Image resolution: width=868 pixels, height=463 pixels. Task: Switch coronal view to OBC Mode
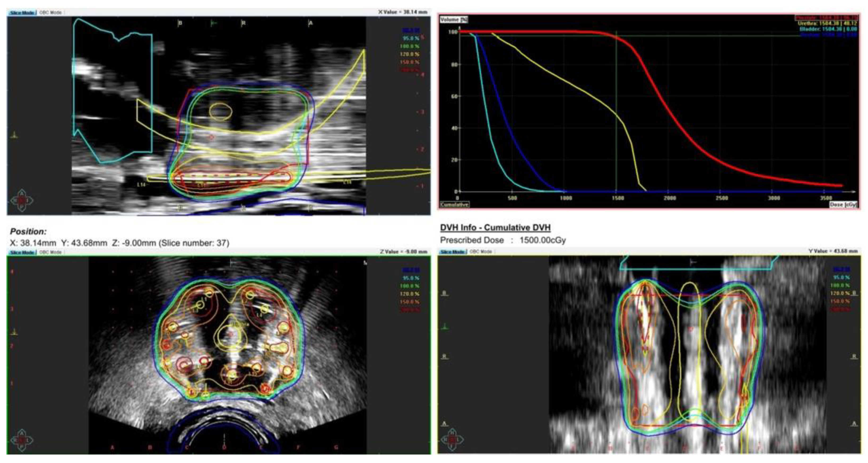[481, 252]
